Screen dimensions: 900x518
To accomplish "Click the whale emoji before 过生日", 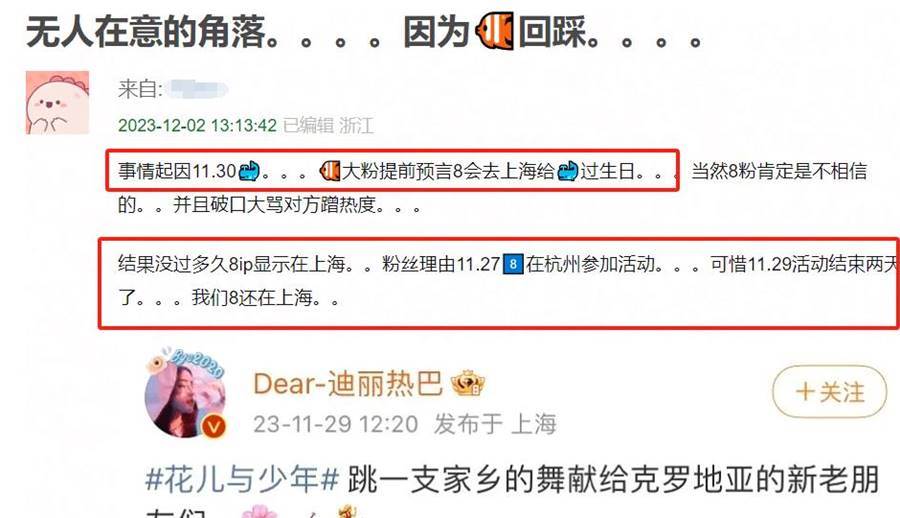I will coord(568,171).
